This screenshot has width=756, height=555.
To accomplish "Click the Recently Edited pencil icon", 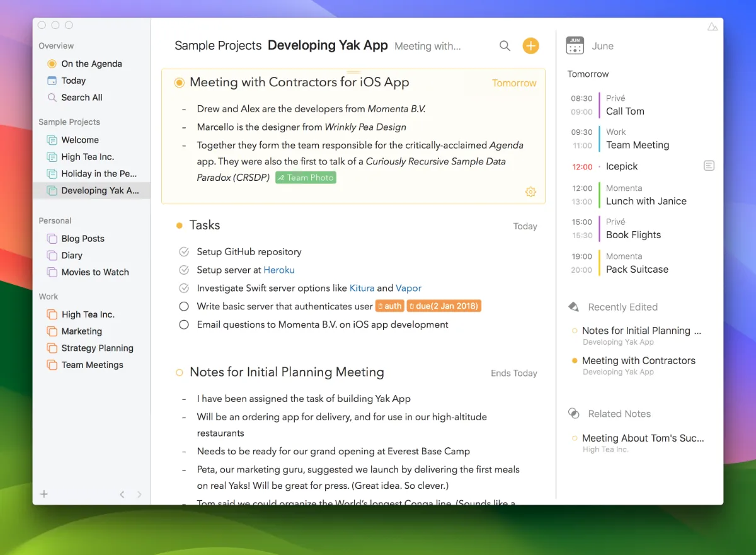I will (573, 307).
